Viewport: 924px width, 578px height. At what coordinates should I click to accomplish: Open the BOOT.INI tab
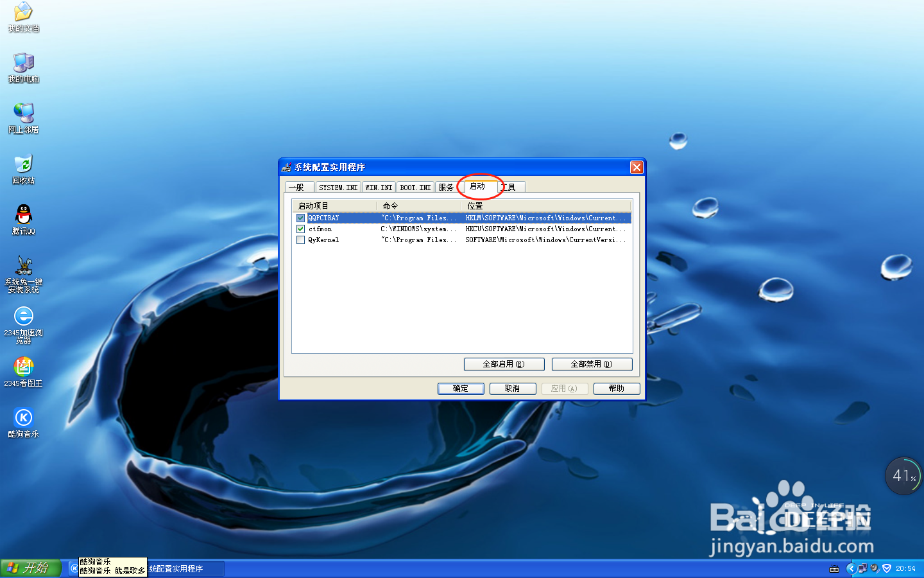415,188
